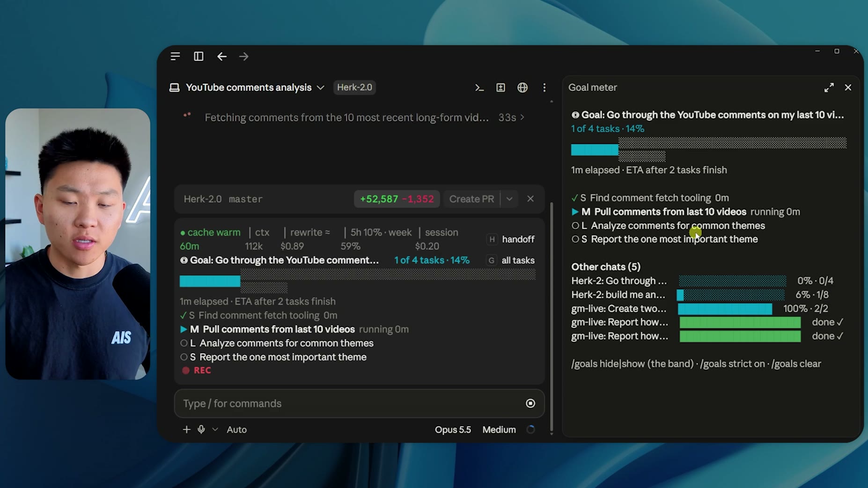The image size is (868, 488).
Task: Click the chat area vertical scrollbar
Action: 552,318
